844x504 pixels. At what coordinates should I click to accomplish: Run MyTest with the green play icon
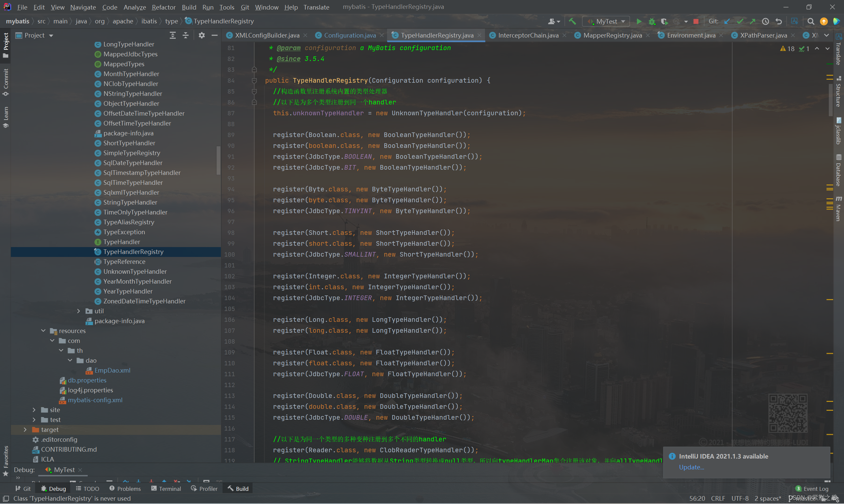pyautogui.click(x=639, y=21)
